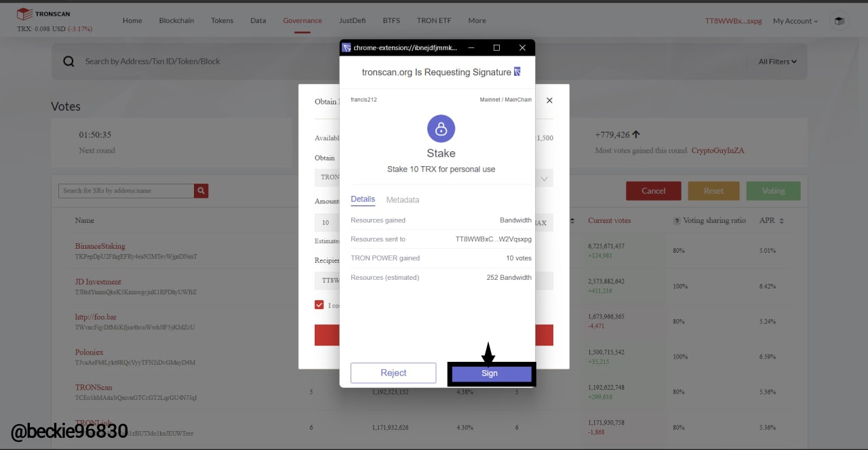Open the TRONScan representative link

(x=94, y=388)
